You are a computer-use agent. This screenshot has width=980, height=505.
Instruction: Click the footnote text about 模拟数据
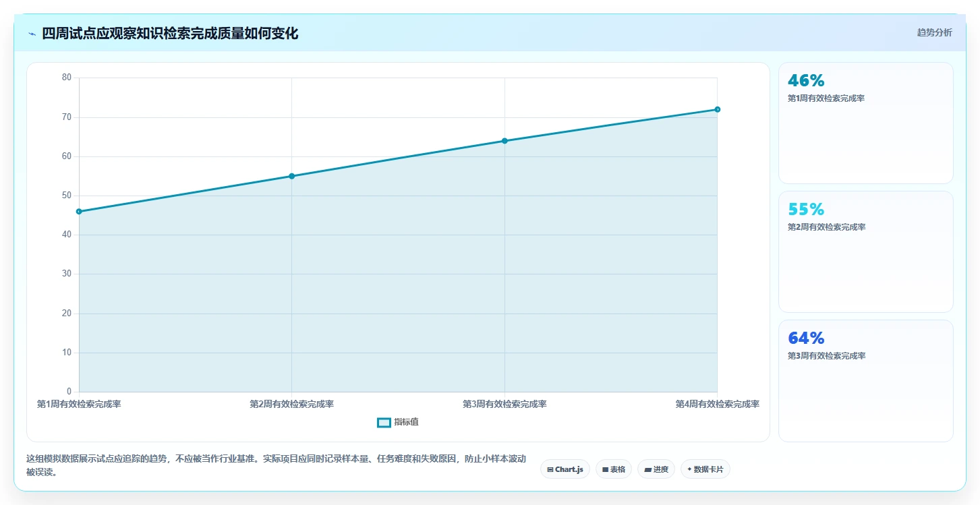point(276,465)
